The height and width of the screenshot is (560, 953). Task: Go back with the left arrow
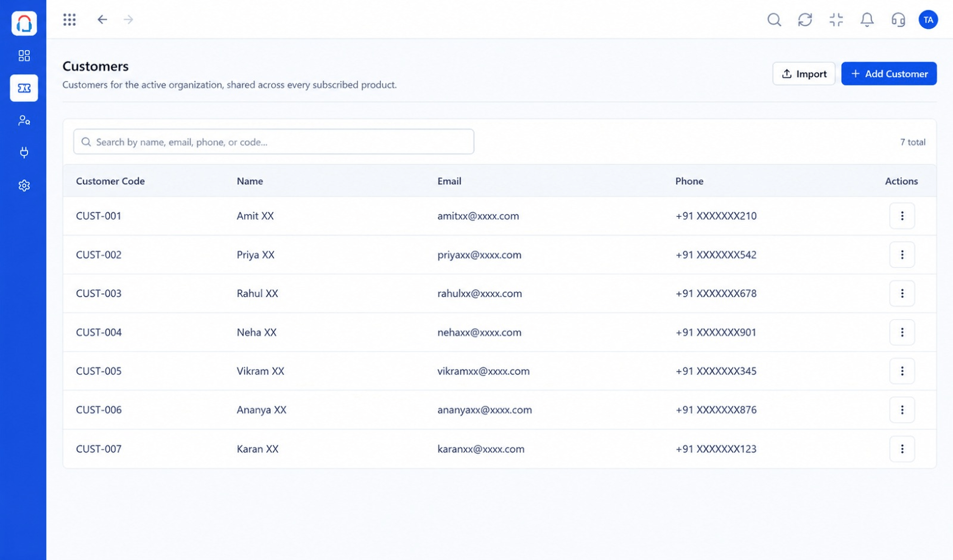pyautogui.click(x=102, y=20)
